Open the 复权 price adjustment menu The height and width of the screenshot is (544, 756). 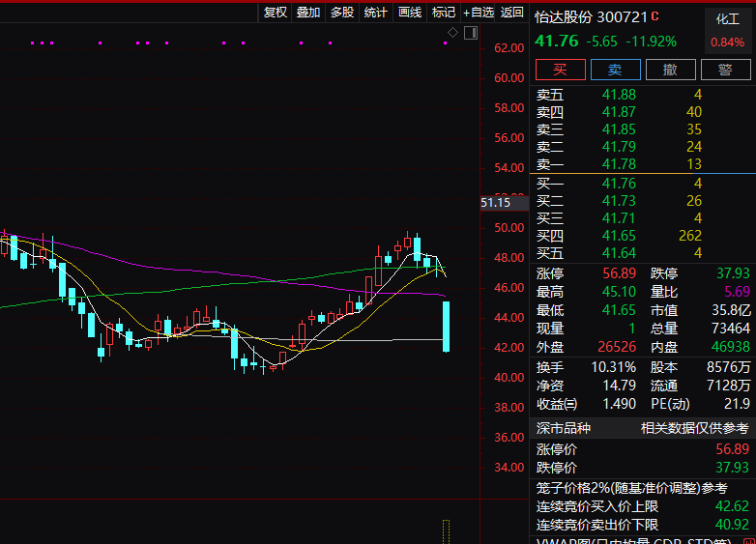click(x=276, y=13)
